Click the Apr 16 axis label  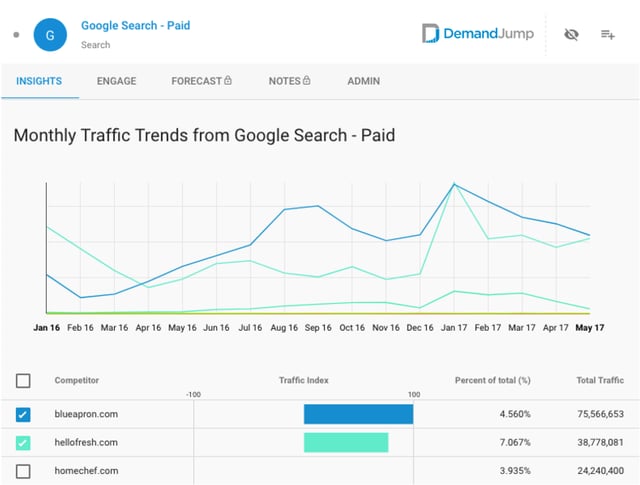point(148,327)
